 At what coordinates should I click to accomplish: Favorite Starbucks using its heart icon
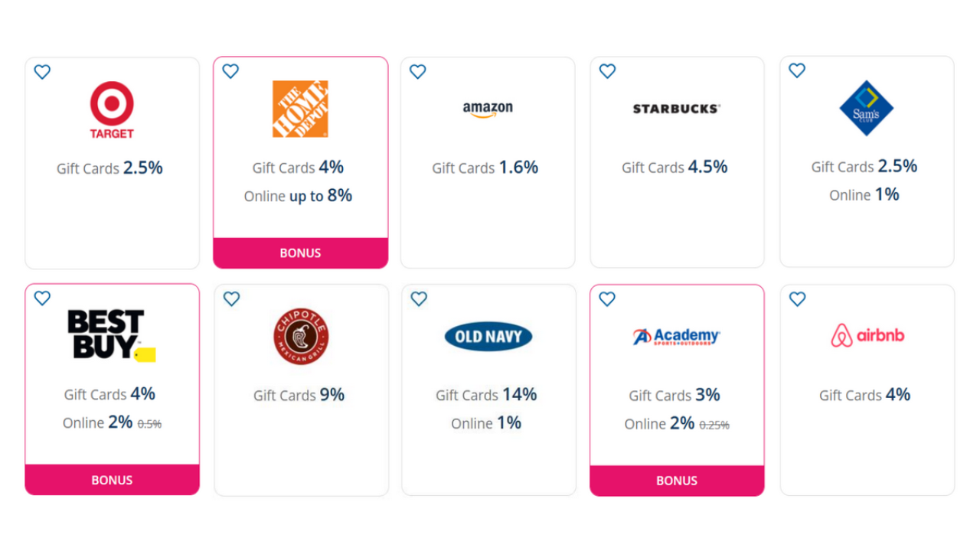[607, 71]
